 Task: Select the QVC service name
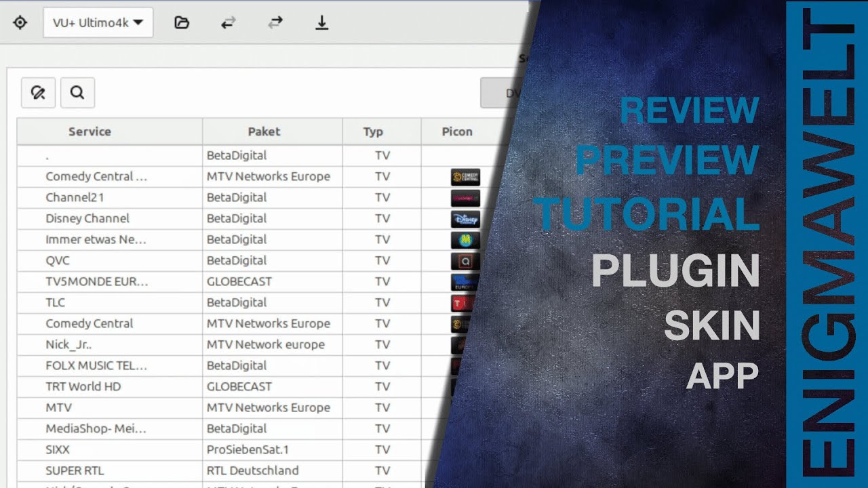tap(58, 260)
